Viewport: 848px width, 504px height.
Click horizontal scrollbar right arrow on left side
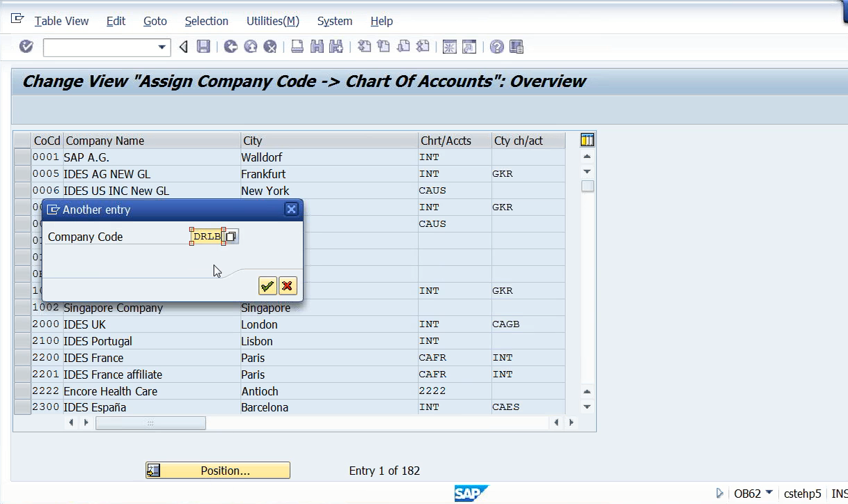[86, 423]
